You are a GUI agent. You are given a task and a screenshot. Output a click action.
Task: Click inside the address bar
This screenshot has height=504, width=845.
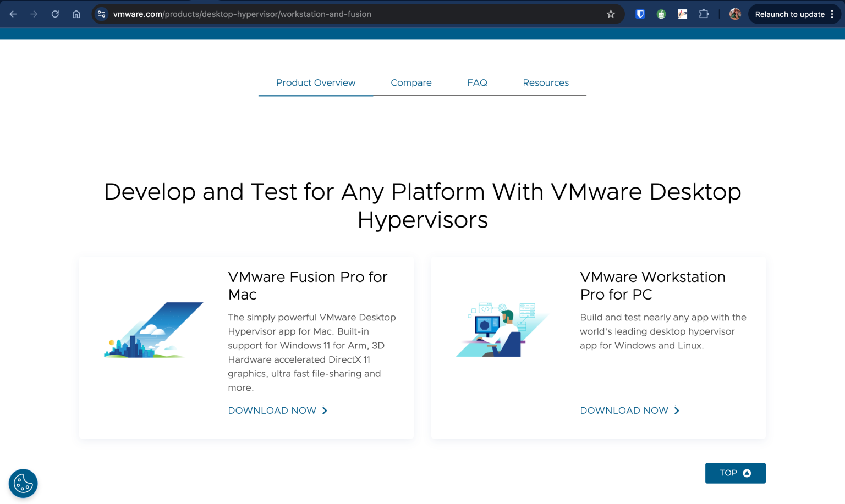[330, 14]
